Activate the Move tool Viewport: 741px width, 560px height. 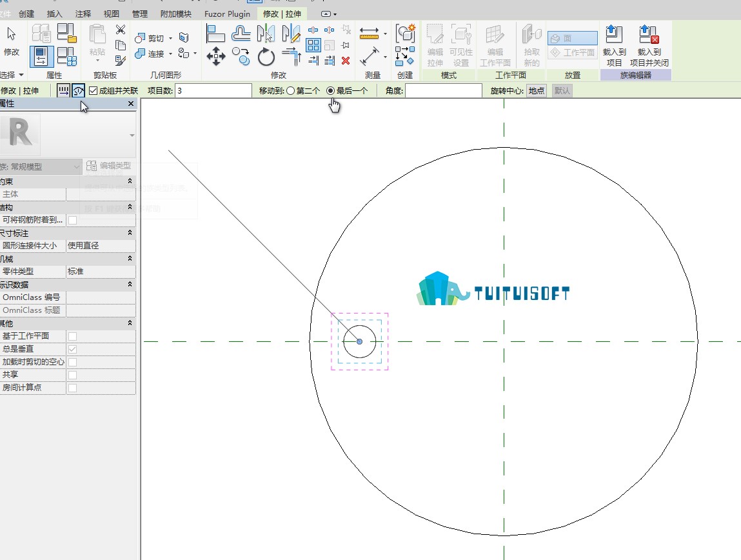coord(216,57)
